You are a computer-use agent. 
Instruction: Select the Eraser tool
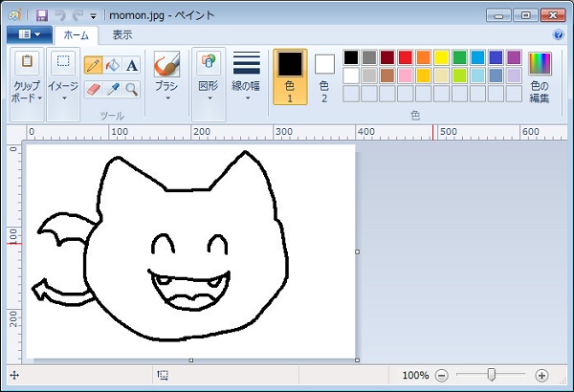tap(94, 89)
